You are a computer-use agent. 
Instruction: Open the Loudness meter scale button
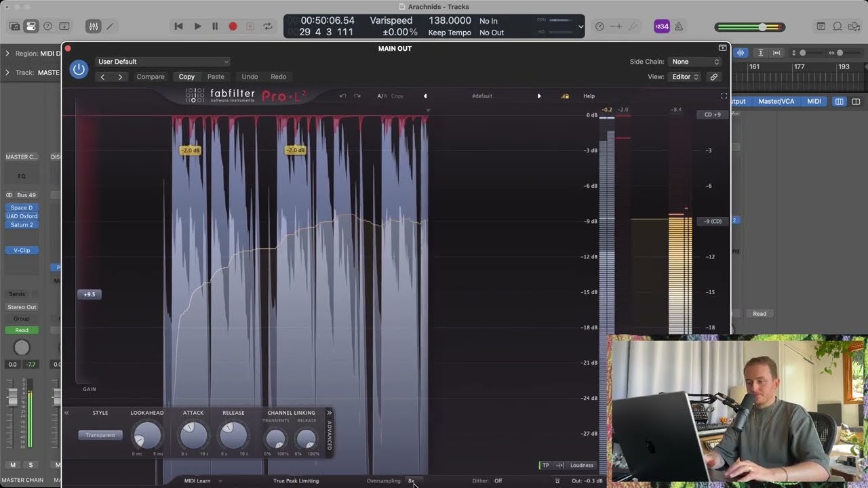point(582,466)
